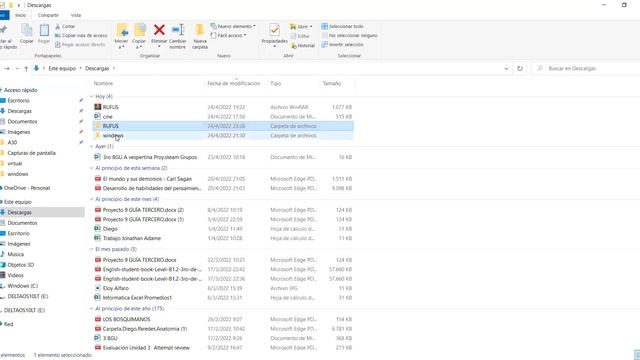
Task: Collapse the Hoy (4) group
Action: tap(91, 96)
